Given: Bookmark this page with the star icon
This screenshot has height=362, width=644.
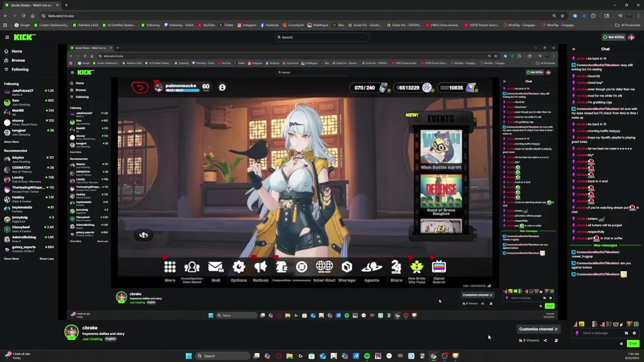Looking at the screenshot, I should (562, 16).
